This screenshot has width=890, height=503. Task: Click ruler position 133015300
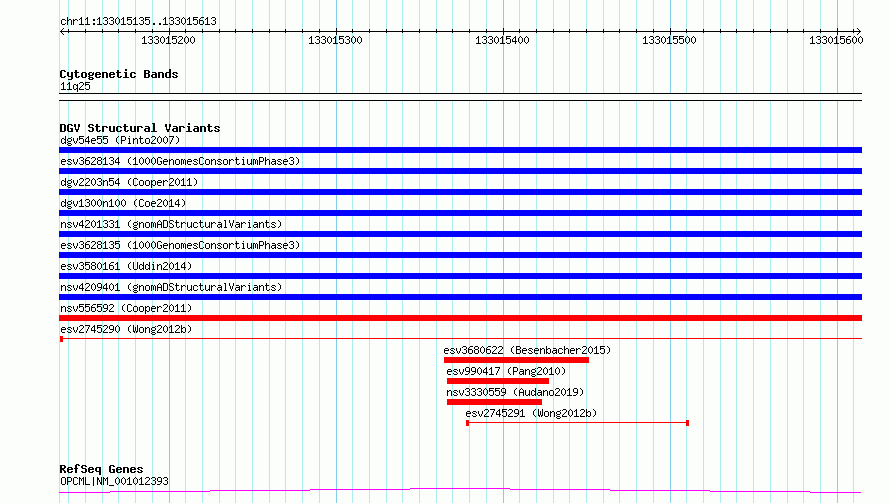click(x=335, y=40)
